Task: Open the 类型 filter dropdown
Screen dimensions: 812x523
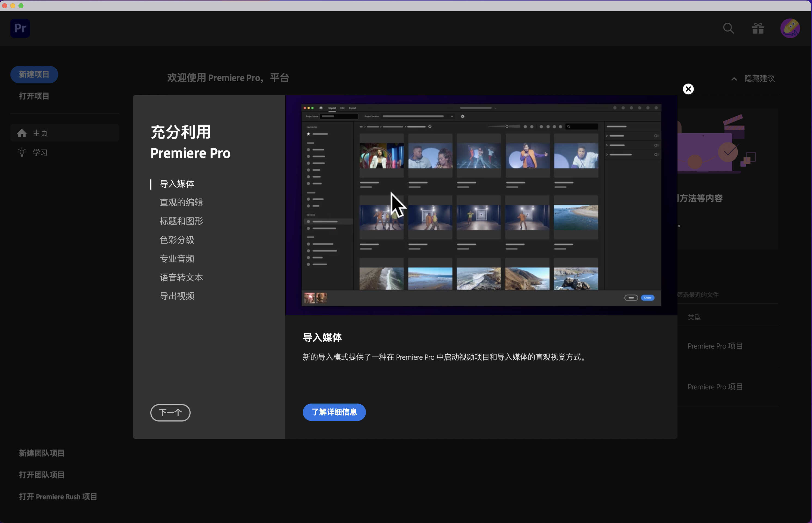Action: pyautogui.click(x=694, y=316)
